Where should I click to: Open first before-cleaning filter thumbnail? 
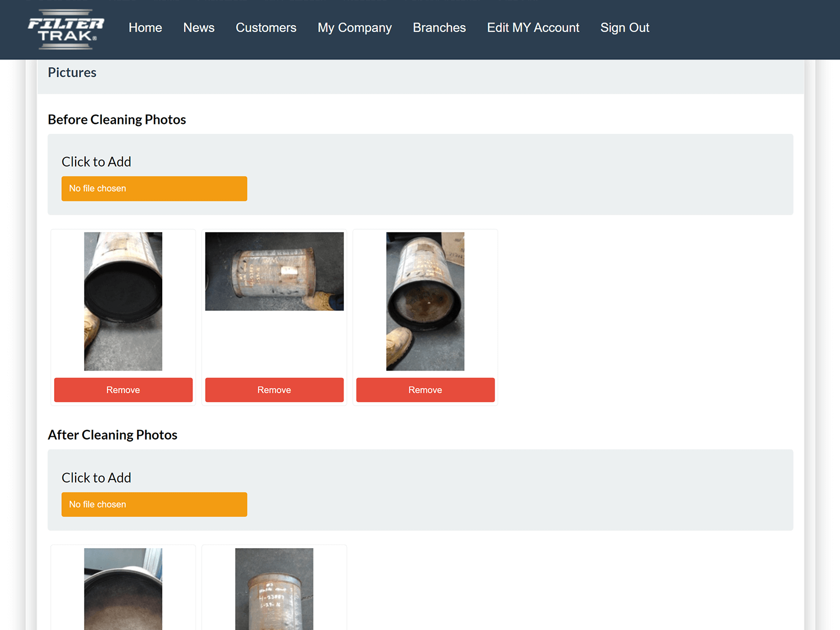pyautogui.click(x=123, y=301)
